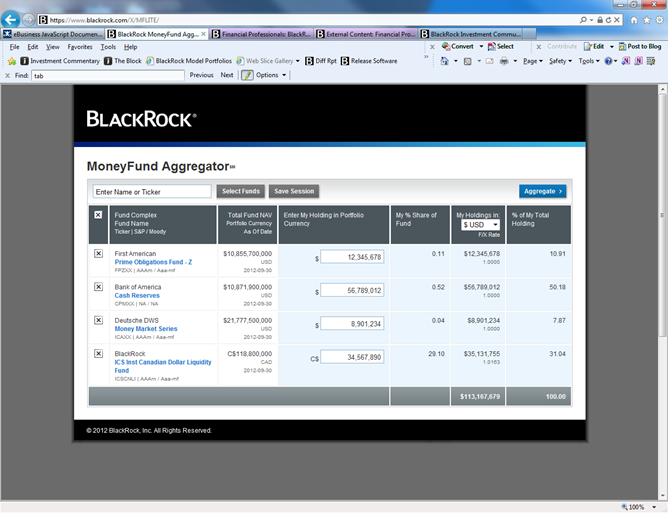The height and width of the screenshot is (513, 668).
Task: Expand the Convert dropdown arrow
Action: 481,46
